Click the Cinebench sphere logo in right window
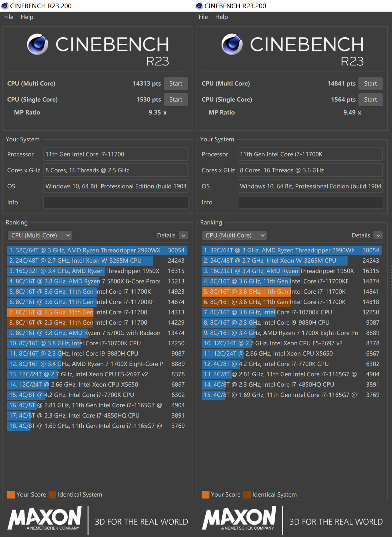The width and height of the screenshot is (392, 537). (x=232, y=44)
